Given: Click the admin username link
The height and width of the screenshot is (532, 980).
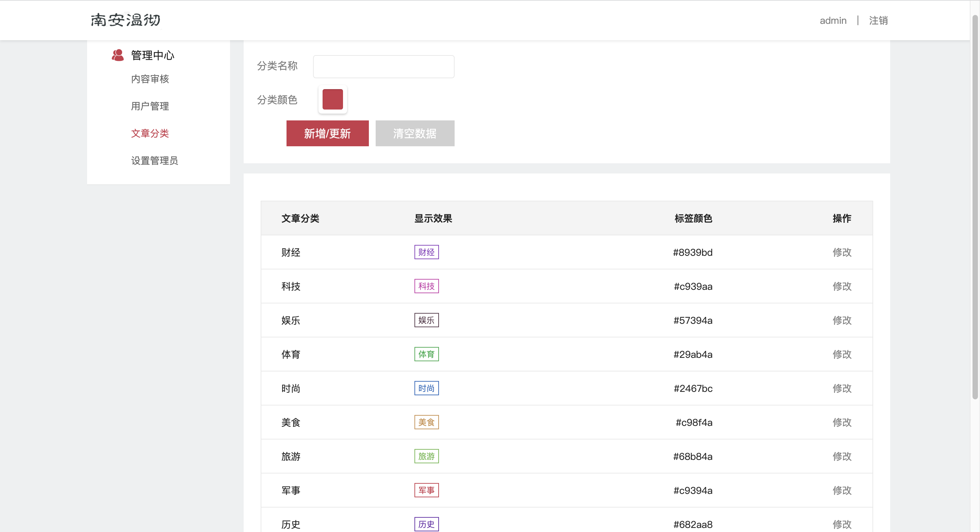Looking at the screenshot, I should click(x=833, y=20).
